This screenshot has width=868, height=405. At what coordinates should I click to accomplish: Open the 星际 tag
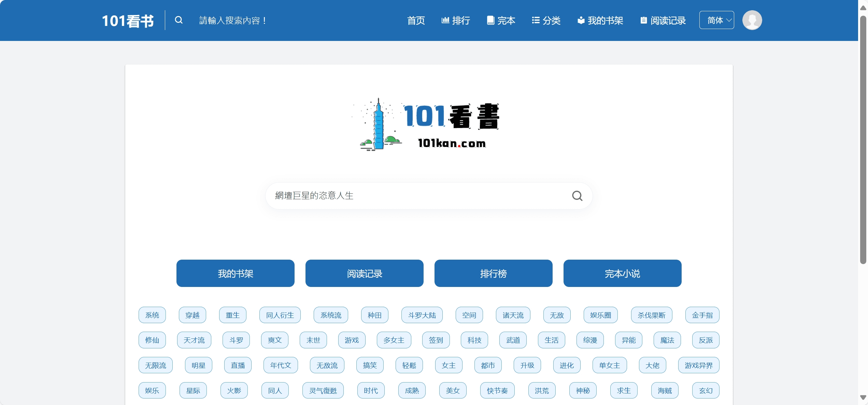click(x=193, y=390)
